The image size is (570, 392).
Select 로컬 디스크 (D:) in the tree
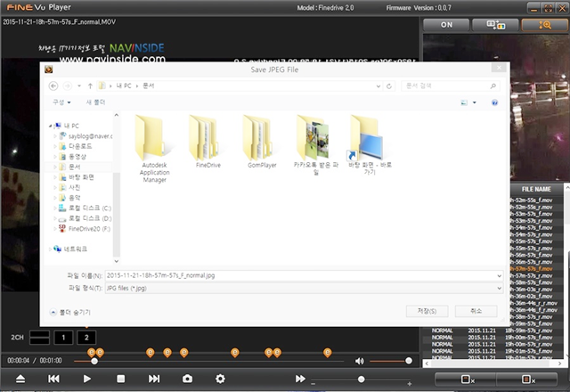(90, 218)
